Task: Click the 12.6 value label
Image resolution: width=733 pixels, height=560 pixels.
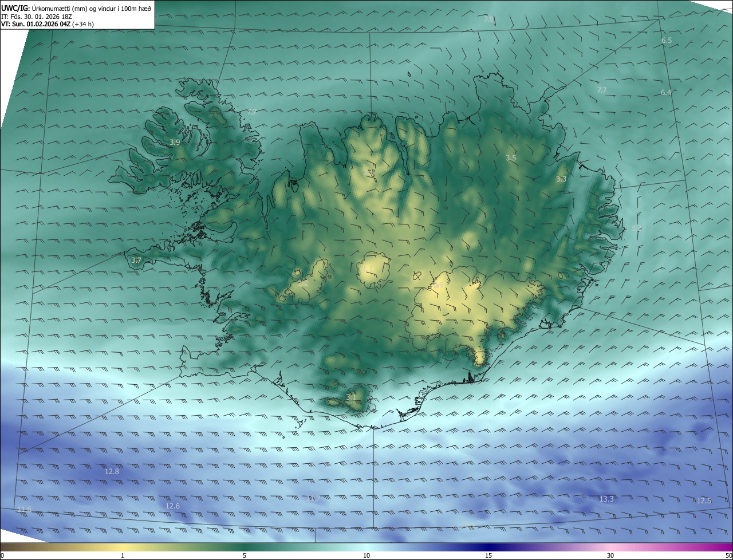Action: click(x=172, y=506)
